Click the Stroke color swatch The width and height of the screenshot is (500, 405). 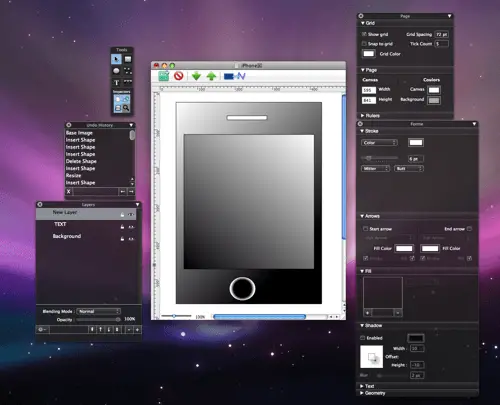416,143
